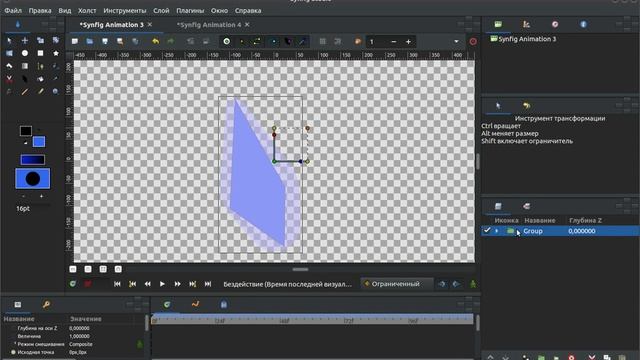Toggle onion skin icon
This screenshot has height=360, width=640.
pos(358,41)
